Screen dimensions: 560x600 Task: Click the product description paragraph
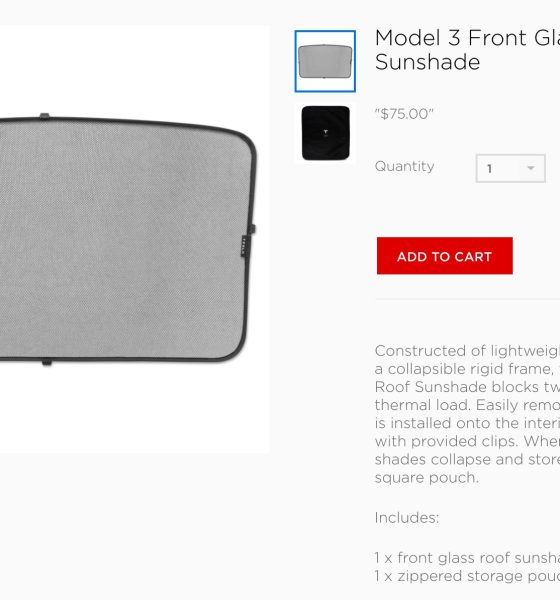pyautogui.click(x=467, y=414)
